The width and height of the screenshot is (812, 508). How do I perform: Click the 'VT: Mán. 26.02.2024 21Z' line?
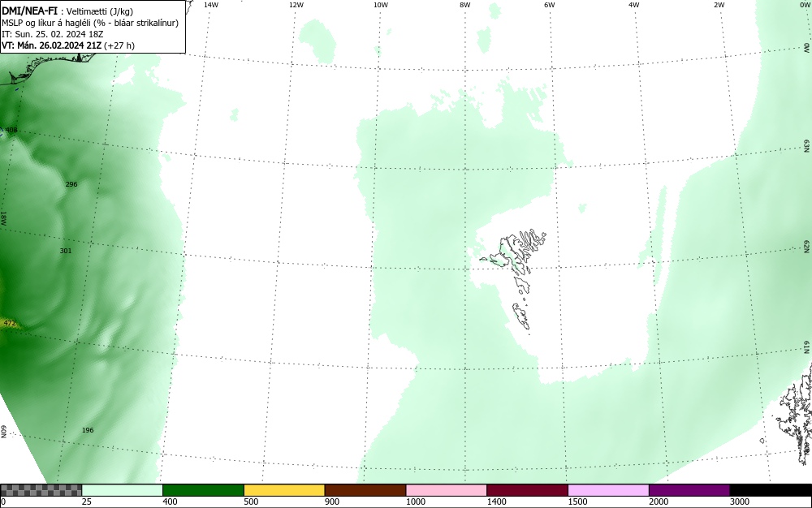coord(52,45)
